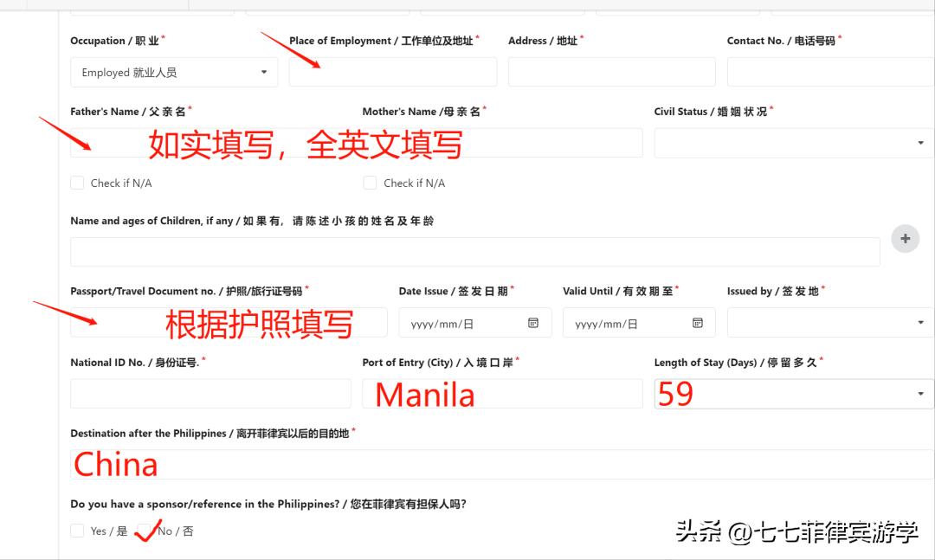Image resolution: width=935 pixels, height=560 pixels.
Task: Open the Civil Status dropdown
Action: (x=794, y=143)
